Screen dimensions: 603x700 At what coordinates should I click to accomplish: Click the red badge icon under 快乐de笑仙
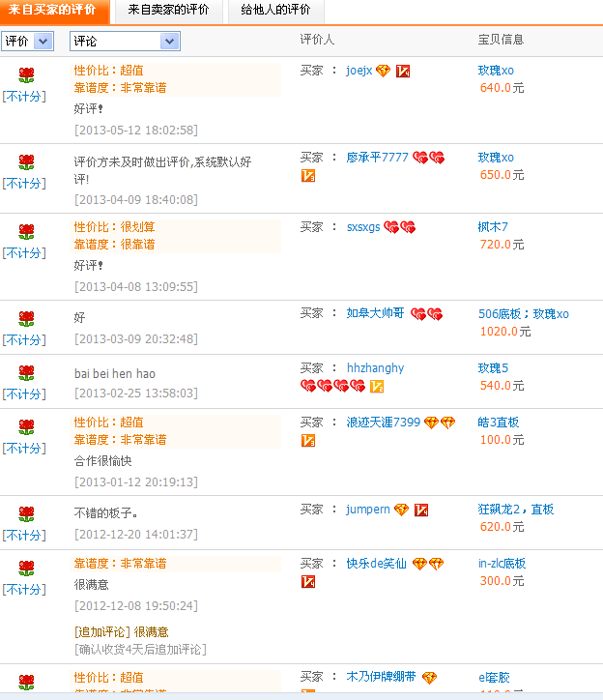(x=308, y=581)
